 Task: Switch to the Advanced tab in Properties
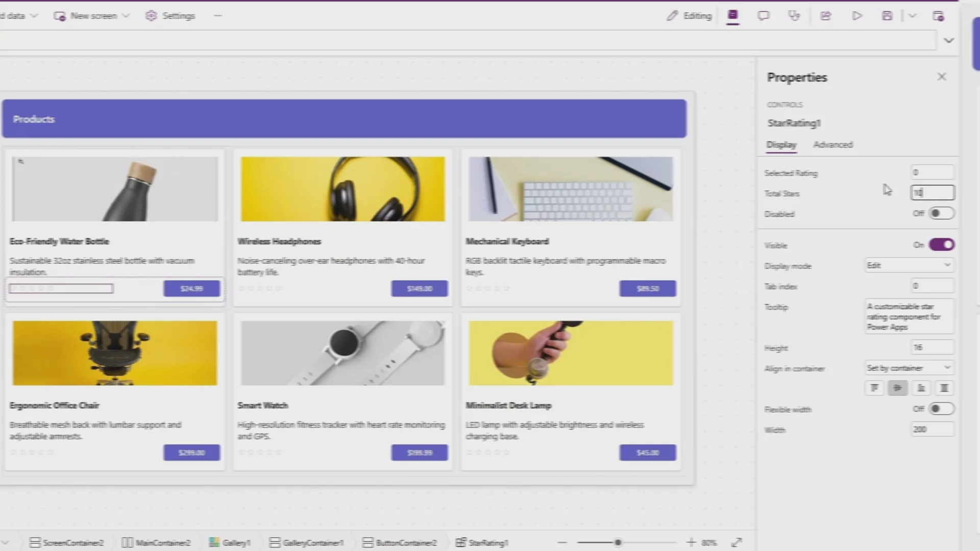[x=834, y=144]
